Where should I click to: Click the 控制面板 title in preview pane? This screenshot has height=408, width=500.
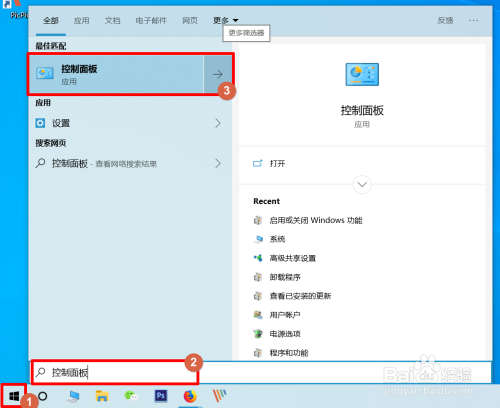[362, 110]
